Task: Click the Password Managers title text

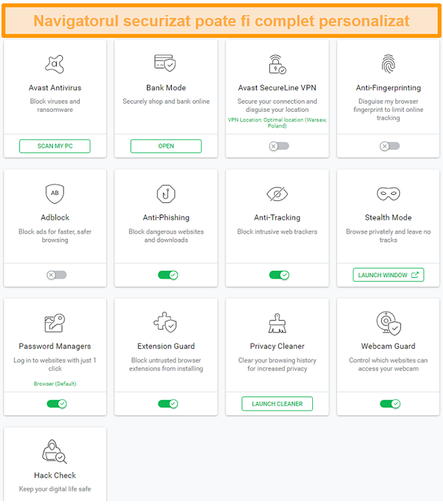Action: (x=55, y=347)
